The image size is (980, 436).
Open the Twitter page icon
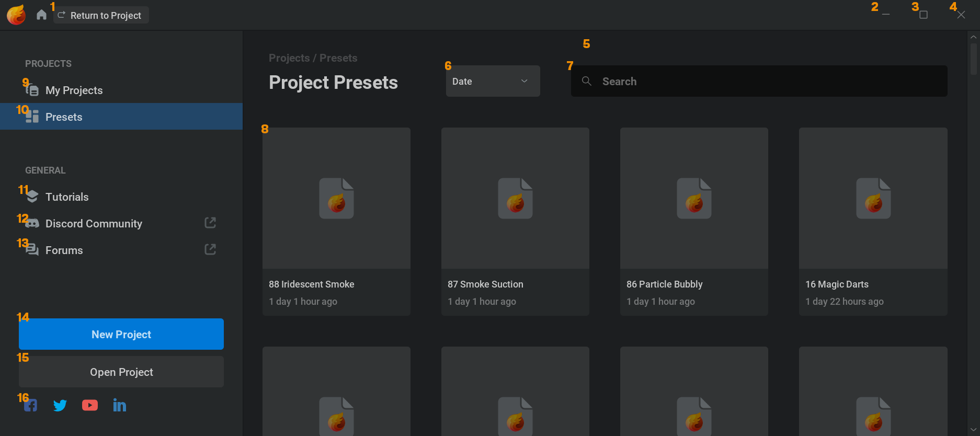click(60, 405)
